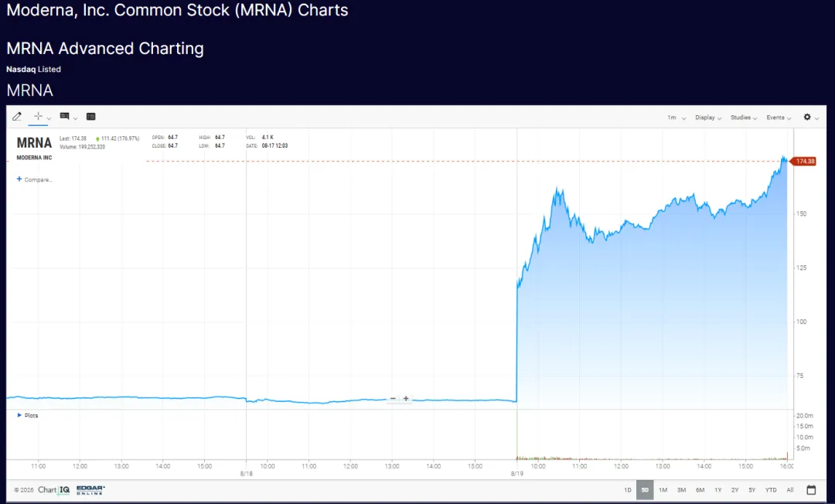This screenshot has height=504, width=835.
Task: Open the data table view icon
Action: (x=91, y=117)
